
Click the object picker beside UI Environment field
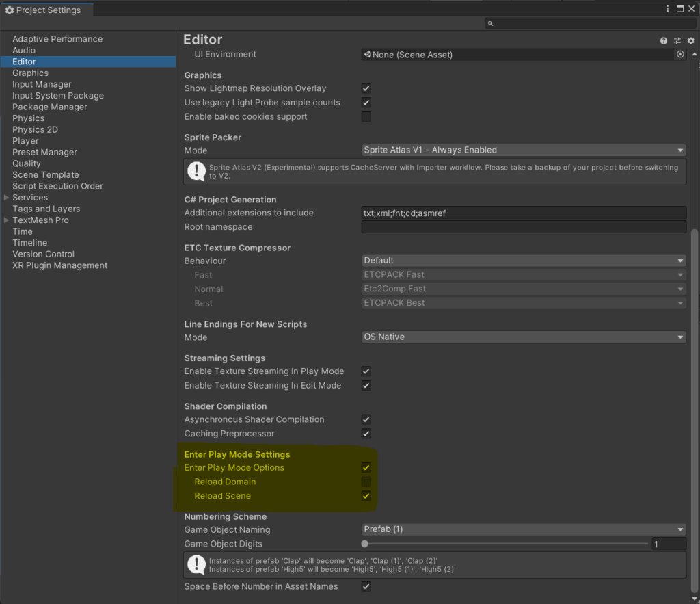680,54
